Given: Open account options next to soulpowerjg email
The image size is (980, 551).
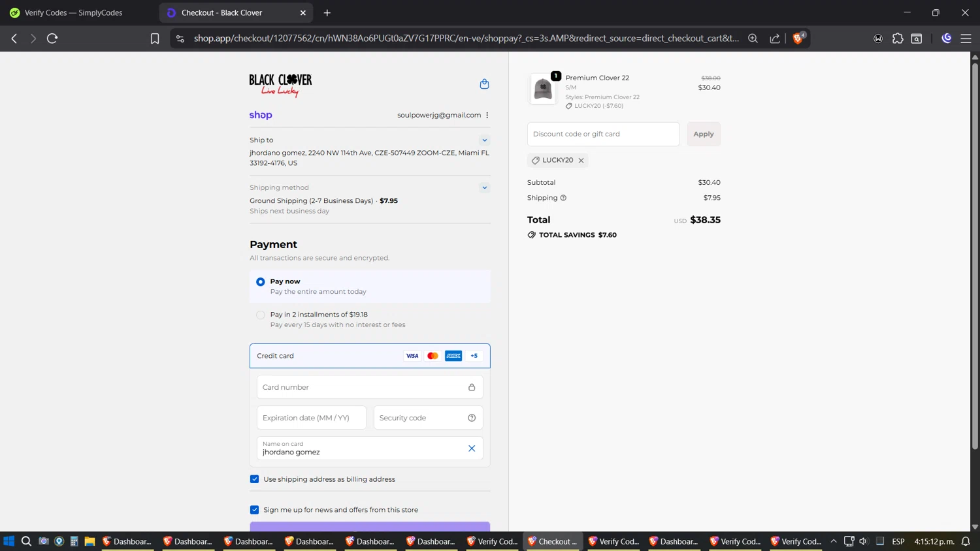Looking at the screenshot, I should click(x=487, y=115).
